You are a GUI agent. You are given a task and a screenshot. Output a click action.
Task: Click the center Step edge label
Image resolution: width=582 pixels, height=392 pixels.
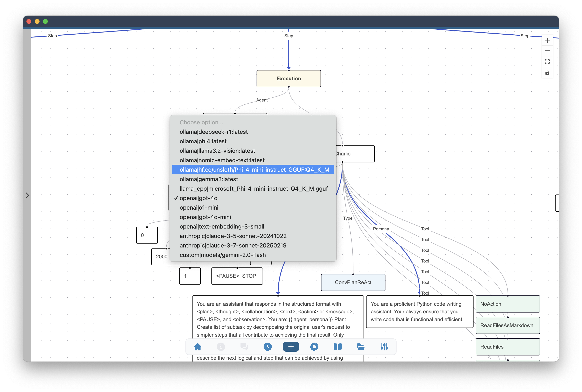pos(289,36)
